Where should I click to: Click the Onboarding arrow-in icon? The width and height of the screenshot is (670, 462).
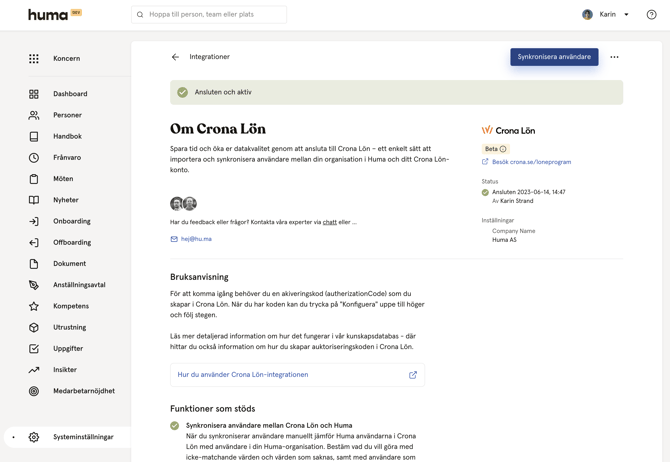(34, 221)
